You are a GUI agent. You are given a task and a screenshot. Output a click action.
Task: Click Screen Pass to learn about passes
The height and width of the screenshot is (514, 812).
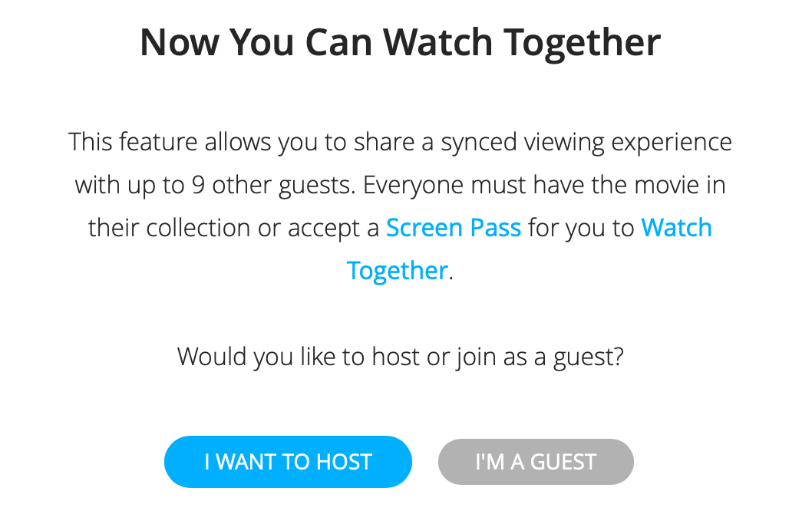(x=453, y=227)
